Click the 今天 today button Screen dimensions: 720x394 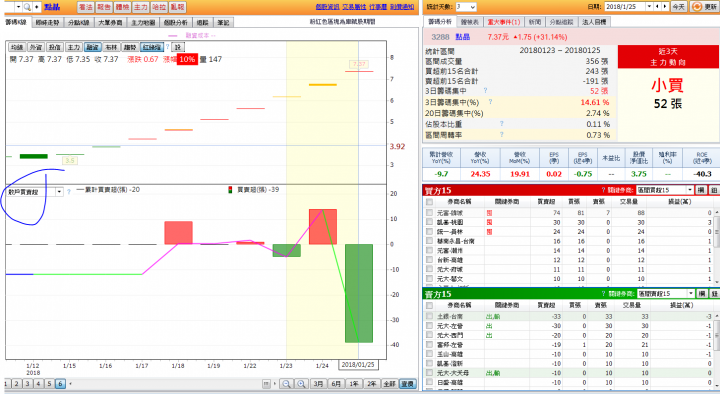[x=679, y=6]
